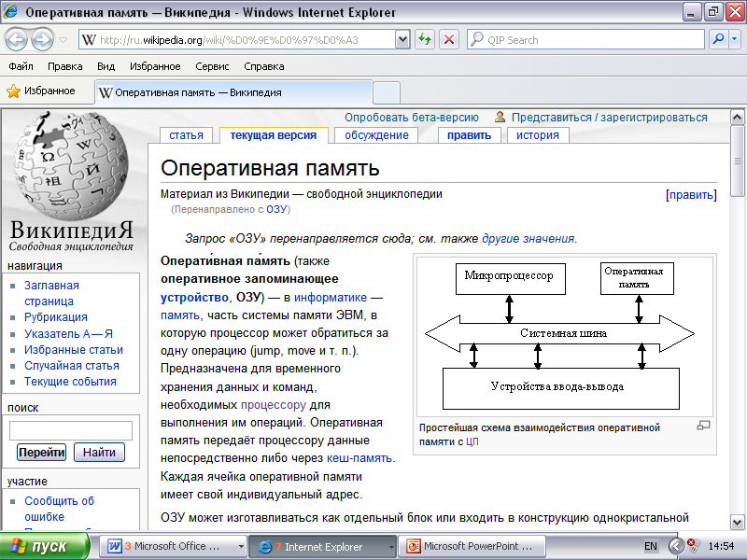
Task: Open the Избранное menu
Action: pos(155,66)
